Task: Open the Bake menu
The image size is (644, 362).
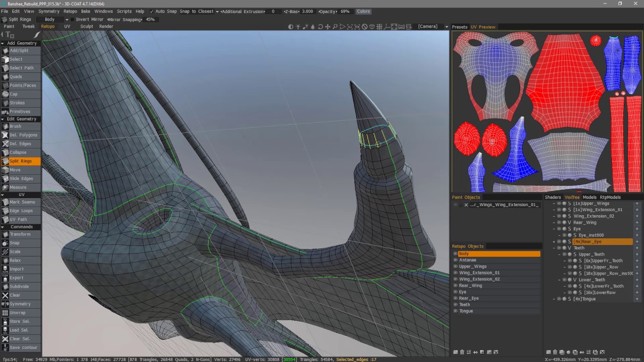Action: click(86, 11)
